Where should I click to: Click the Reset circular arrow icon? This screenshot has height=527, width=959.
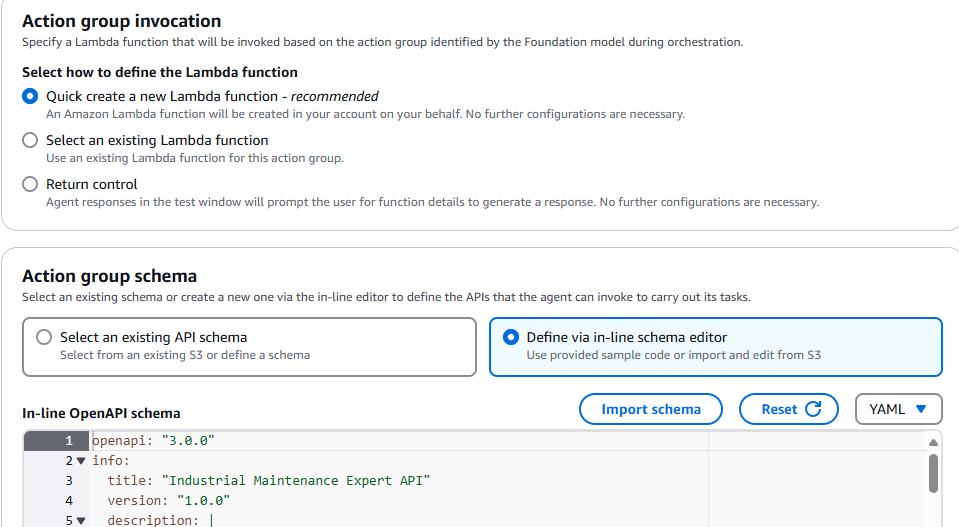click(813, 409)
